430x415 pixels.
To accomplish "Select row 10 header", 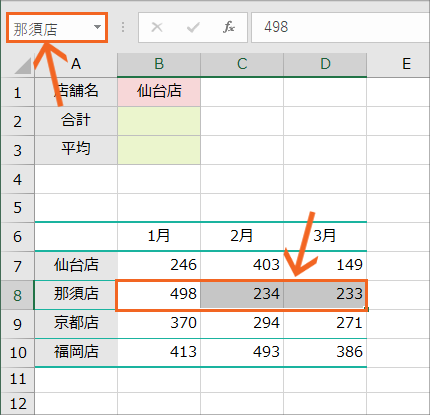I will coord(18,353).
